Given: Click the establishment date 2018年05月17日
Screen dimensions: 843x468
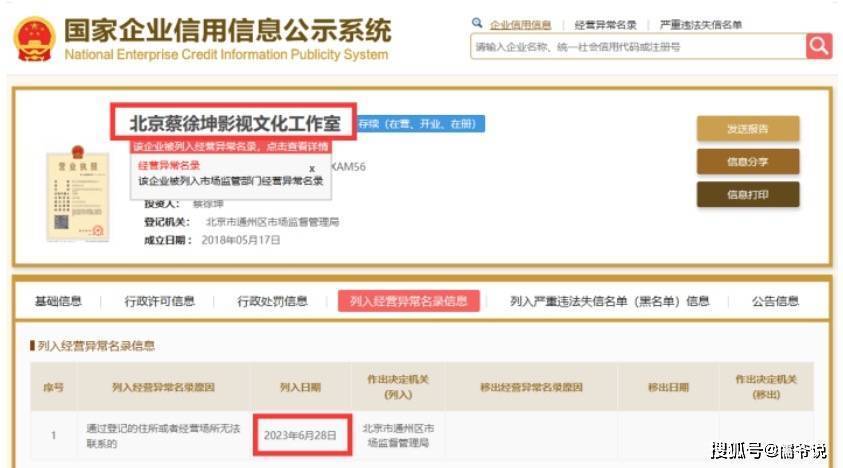Looking at the screenshot, I should (240, 240).
